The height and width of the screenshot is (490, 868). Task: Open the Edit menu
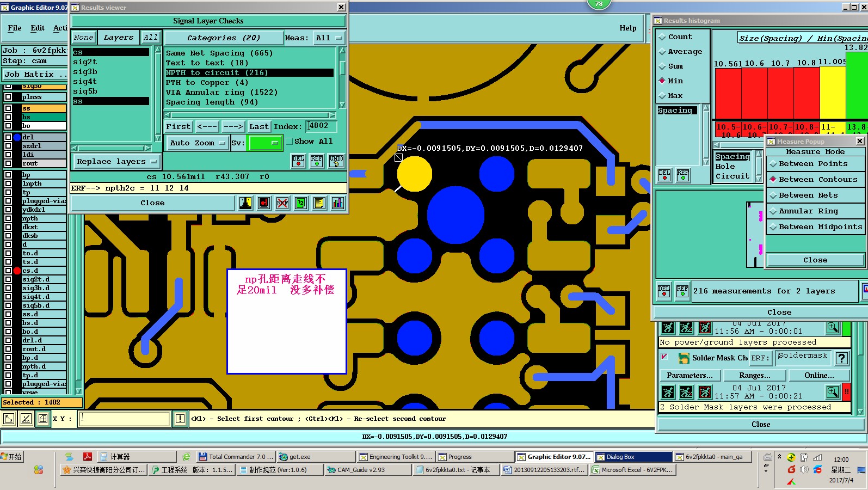pyautogui.click(x=38, y=28)
